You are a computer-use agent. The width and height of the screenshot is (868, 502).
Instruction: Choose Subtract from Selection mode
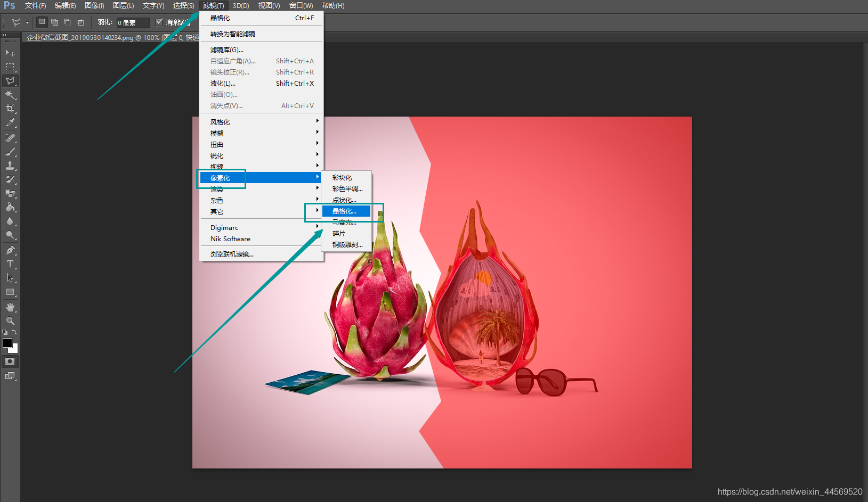click(67, 22)
